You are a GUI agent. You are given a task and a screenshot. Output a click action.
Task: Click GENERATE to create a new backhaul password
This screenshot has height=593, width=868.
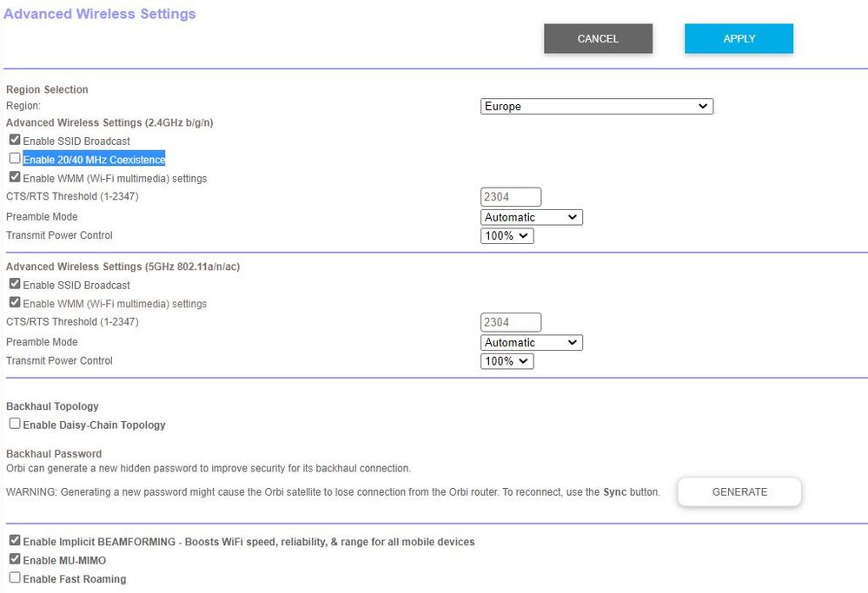coord(739,491)
